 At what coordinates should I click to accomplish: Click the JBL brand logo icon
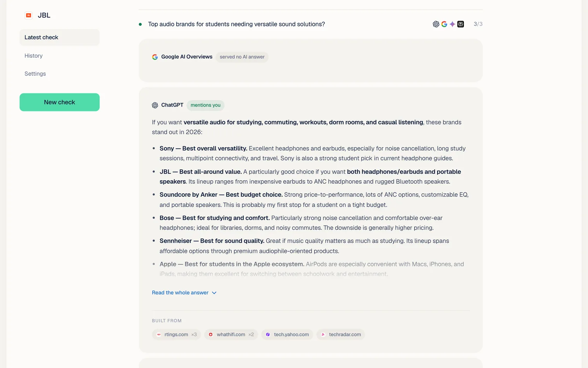pyautogui.click(x=29, y=15)
